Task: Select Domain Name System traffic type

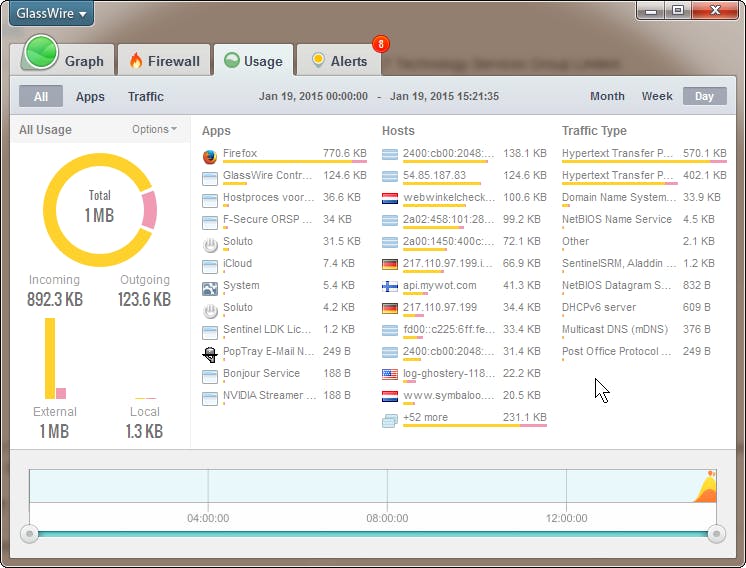Action: point(644,198)
